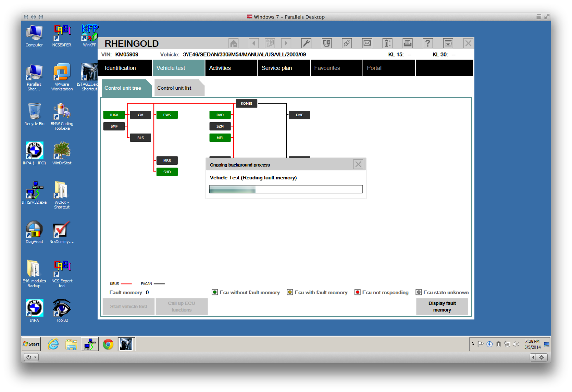Select the RLS control unit node
Image resolution: width=572 pixels, height=392 pixels.
tap(140, 138)
